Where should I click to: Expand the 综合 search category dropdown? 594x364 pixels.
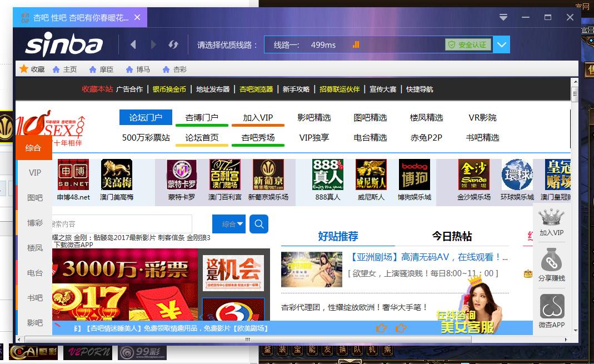[229, 224]
